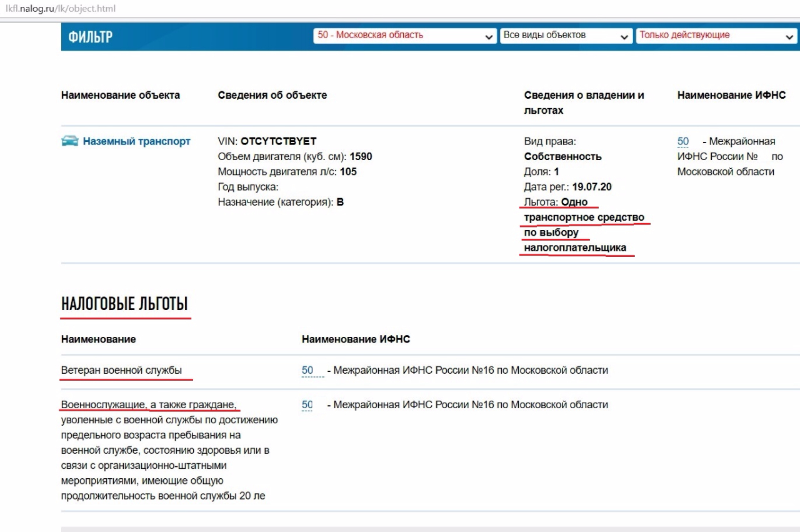Open the Наземный транспорт object link
The height and width of the screenshot is (532, 800).
pos(136,141)
